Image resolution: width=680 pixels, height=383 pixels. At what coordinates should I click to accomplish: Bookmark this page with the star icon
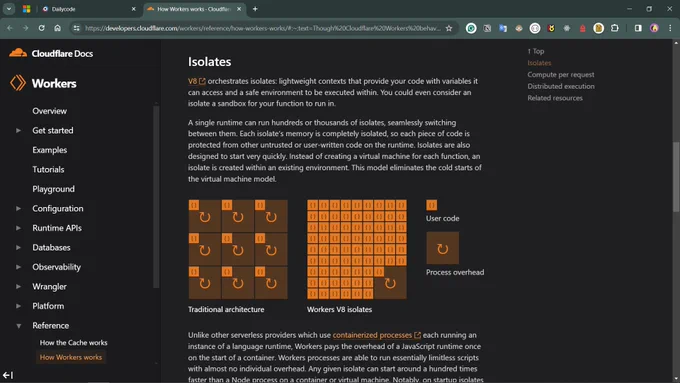449,28
